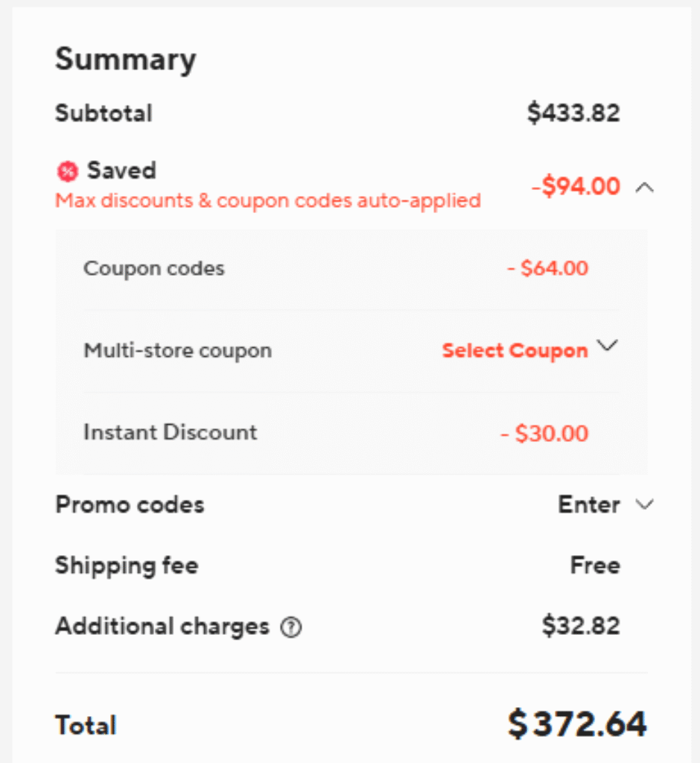Screen dimensions: 700x763
Task: Click Enter to add promo codes
Action: (x=588, y=505)
